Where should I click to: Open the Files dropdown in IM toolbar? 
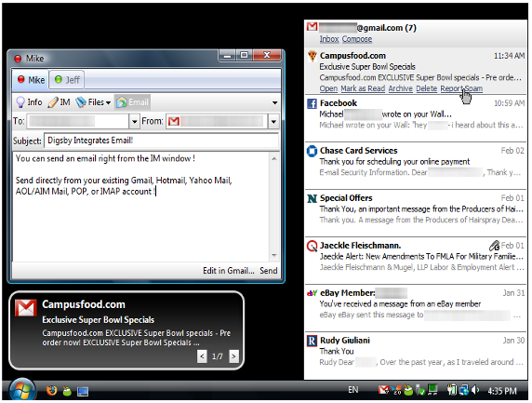click(93, 102)
